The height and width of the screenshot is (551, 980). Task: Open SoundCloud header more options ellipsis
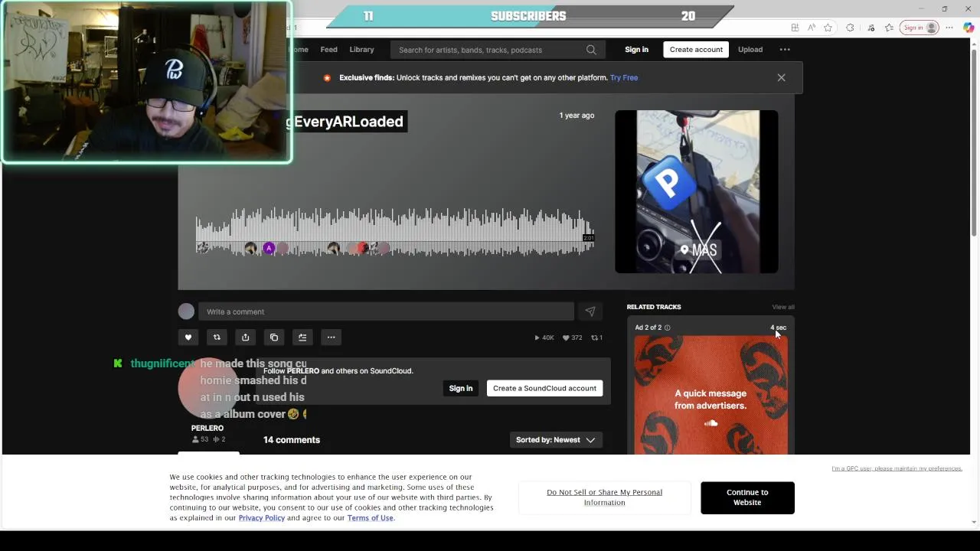(785, 50)
